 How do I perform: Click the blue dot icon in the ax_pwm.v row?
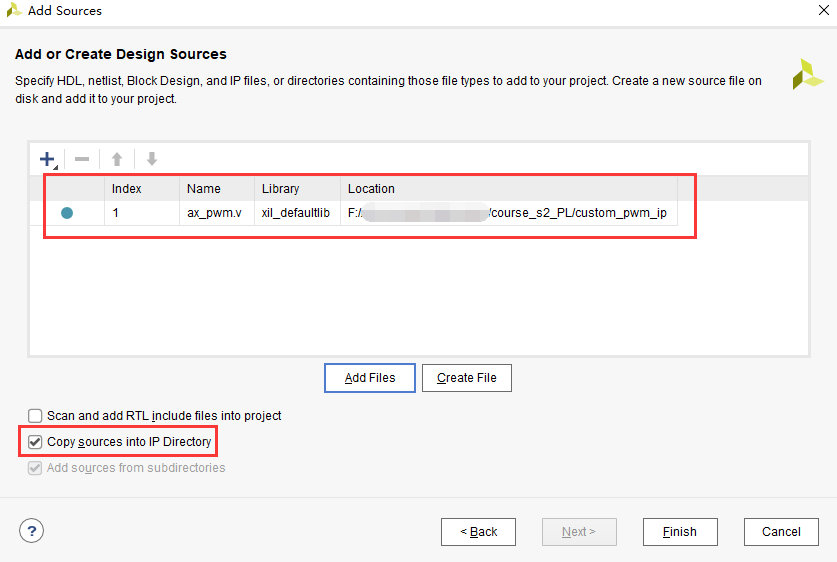[67, 213]
